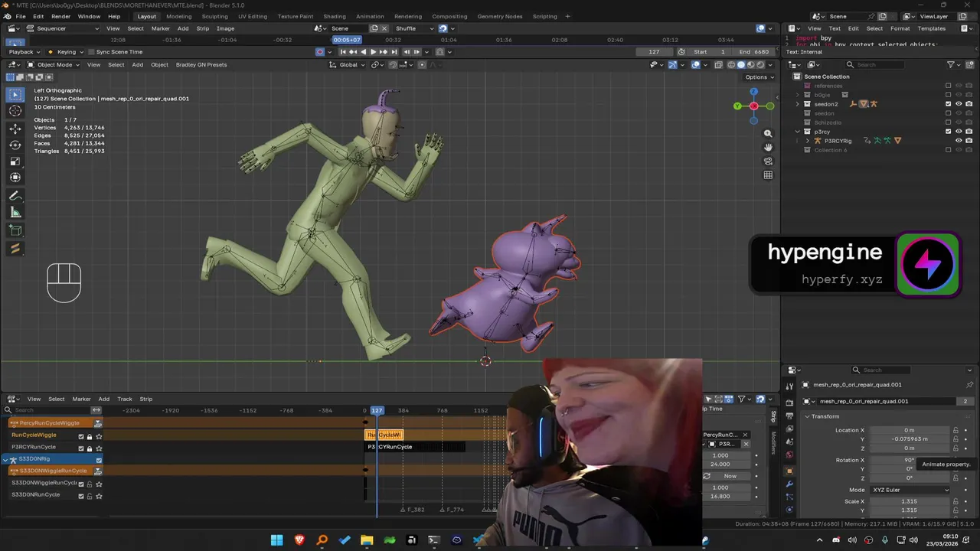The width and height of the screenshot is (980, 551).
Task: Select the Scale tool
Action: 15,161
